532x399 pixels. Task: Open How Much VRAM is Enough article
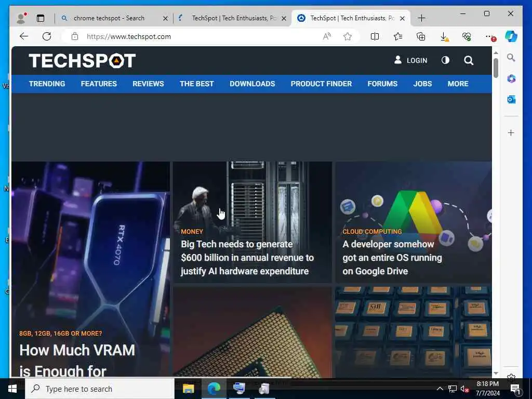77,361
